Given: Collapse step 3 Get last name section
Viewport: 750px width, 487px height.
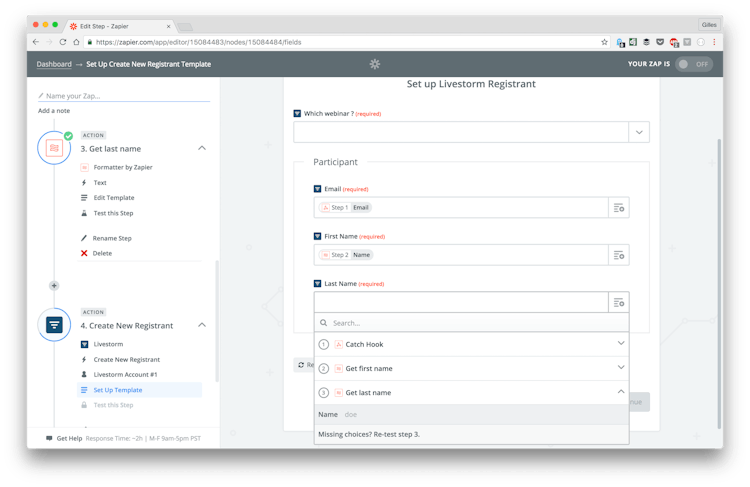Looking at the screenshot, I should tap(202, 148).
